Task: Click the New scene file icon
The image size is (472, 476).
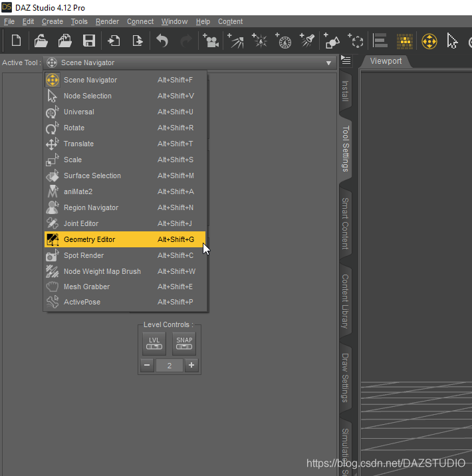Action: [16, 41]
